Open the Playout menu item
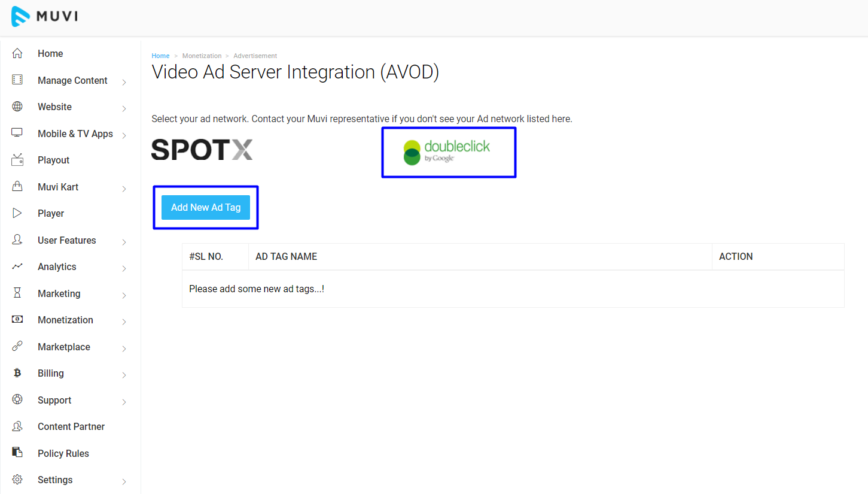 (x=53, y=160)
